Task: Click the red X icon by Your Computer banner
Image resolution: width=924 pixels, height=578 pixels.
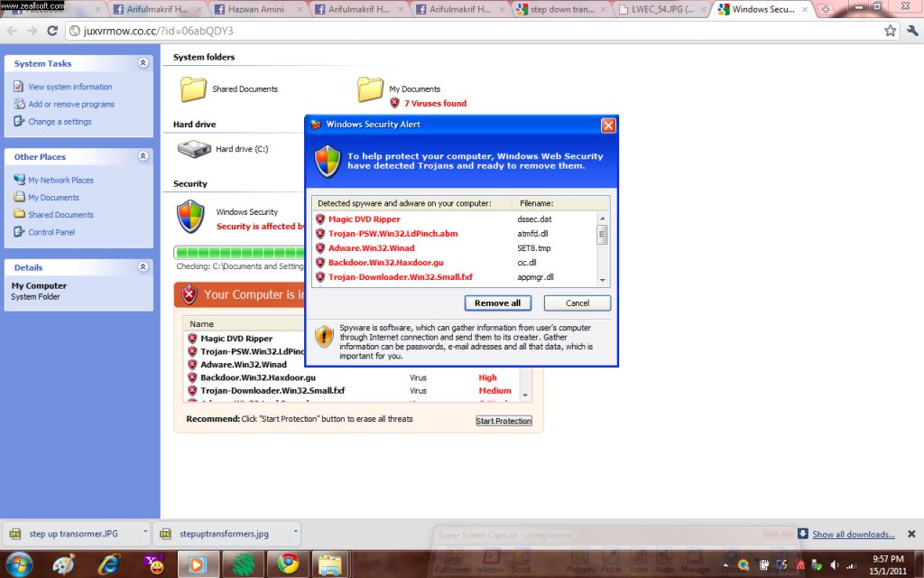Action: [x=189, y=294]
